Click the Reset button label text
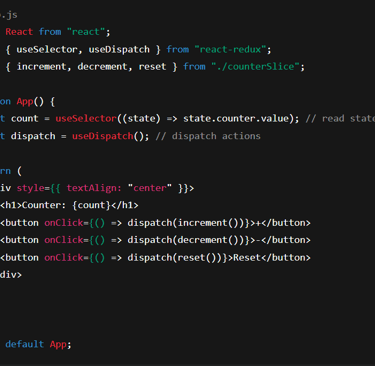This screenshot has height=366, width=375. 247,257
